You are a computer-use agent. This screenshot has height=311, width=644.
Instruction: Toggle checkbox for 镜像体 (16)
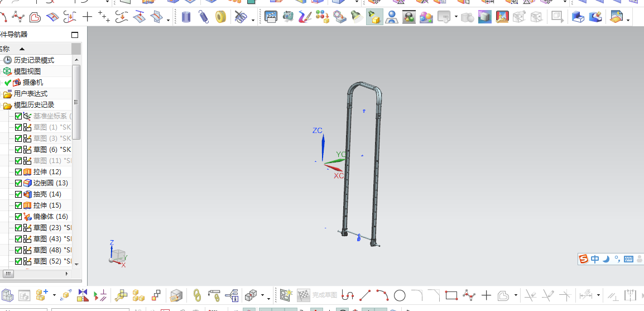18,217
